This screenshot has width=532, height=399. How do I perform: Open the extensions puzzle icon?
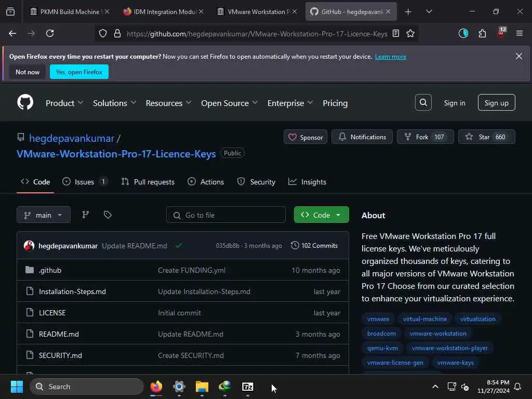482,33
